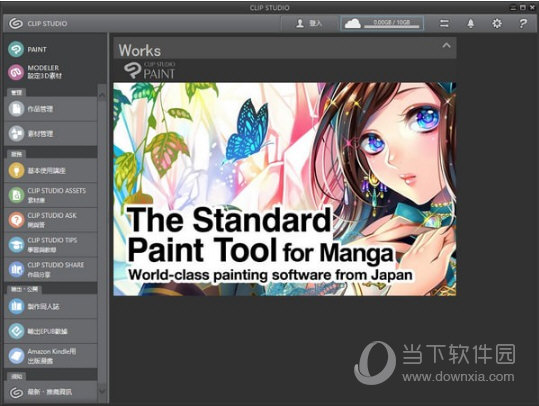Collapse the Works section with the chevron

click(446, 45)
